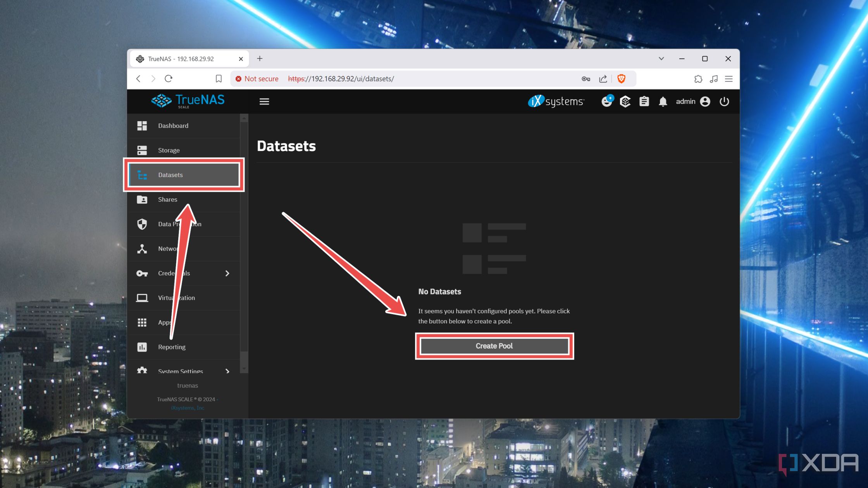Screen dimensions: 868x488
Task: Click the Create Pool button
Action: [x=494, y=345]
